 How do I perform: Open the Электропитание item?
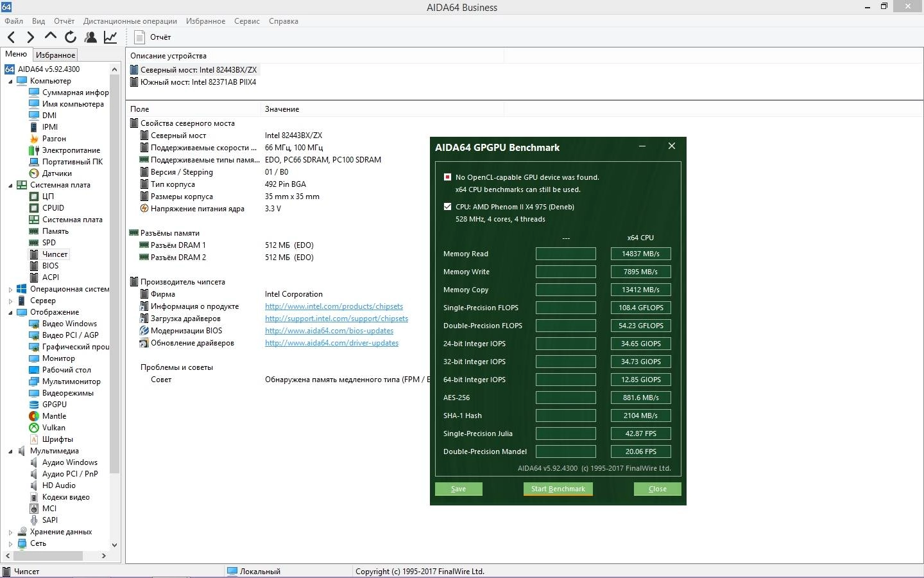tap(71, 150)
